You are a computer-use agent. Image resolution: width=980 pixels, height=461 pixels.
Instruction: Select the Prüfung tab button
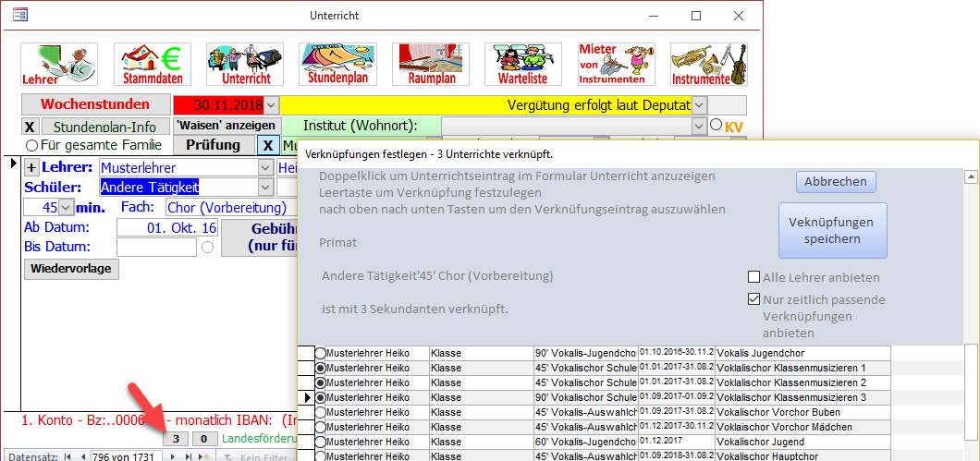coord(213,145)
